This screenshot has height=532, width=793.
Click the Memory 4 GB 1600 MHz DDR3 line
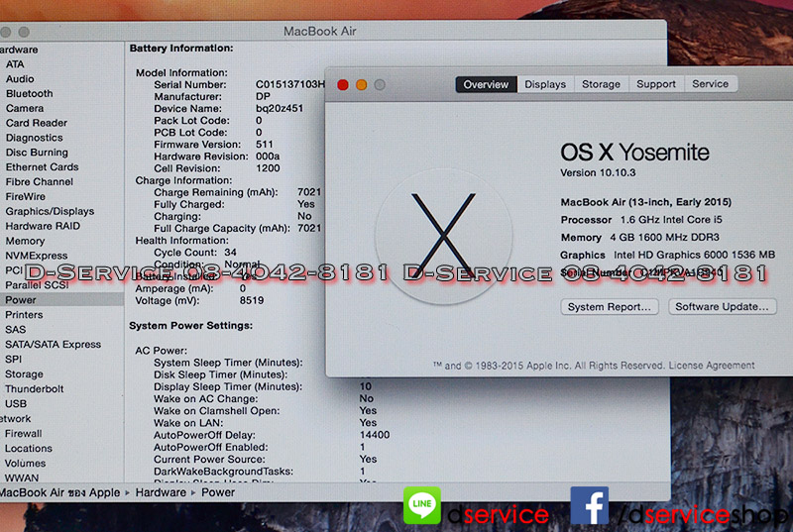(639, 238)
